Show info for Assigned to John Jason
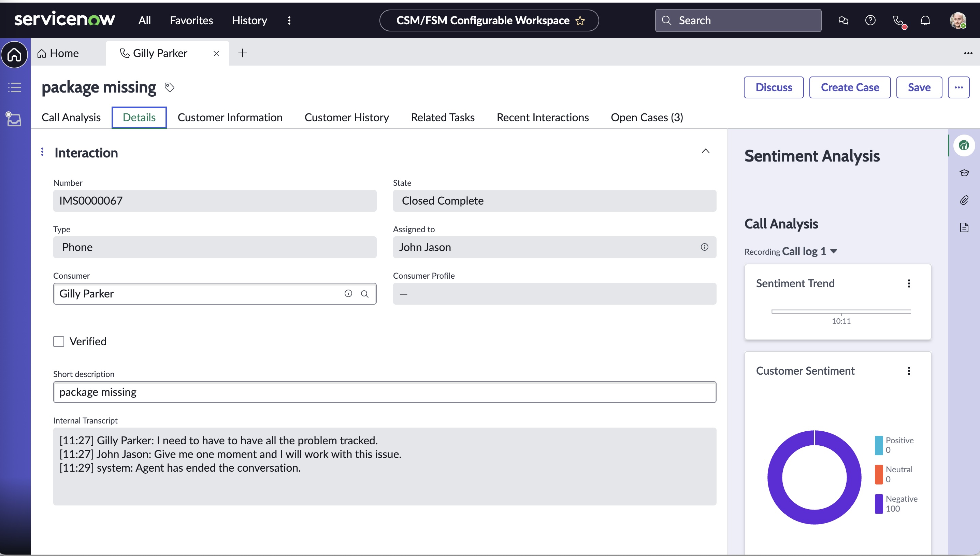Image resolution: width=980 pixels, height=556 pixels. tap(704, 247)
